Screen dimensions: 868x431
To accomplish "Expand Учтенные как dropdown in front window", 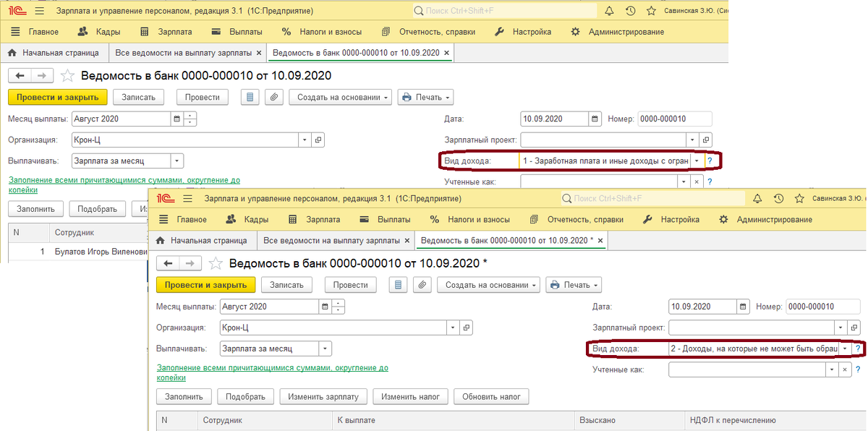I will pos(832,370).
